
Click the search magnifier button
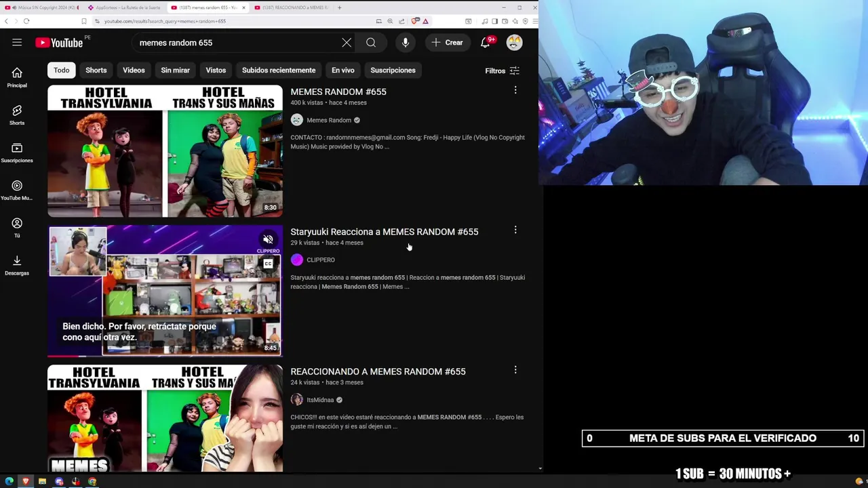pyautogui.click(x=371, y=43)
